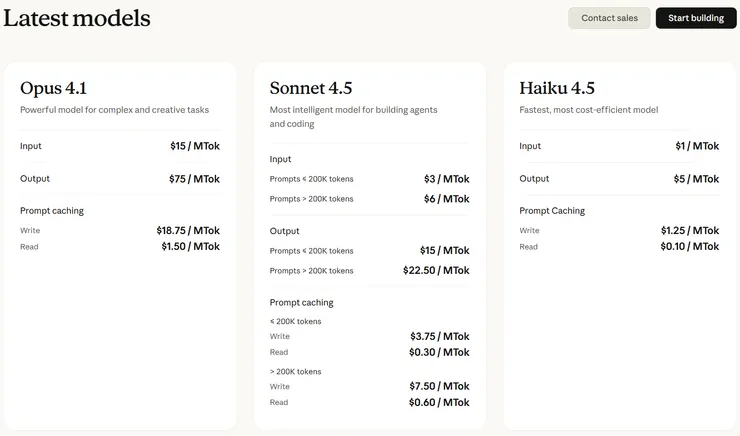Select the Opus 4.1 card title
The image size is (740, 436).
click(54, 88)
